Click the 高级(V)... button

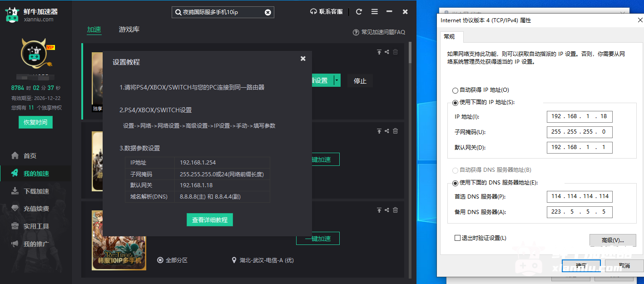coord(612,240)
